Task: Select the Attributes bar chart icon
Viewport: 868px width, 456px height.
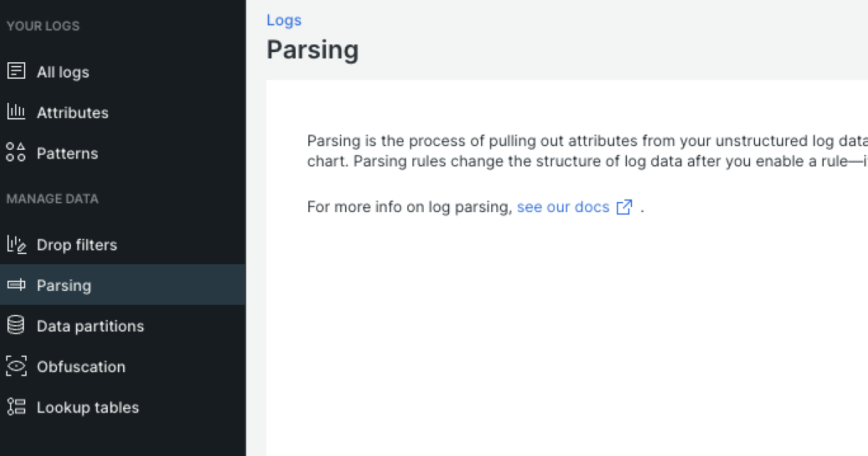Action: [x=16, y=112]
